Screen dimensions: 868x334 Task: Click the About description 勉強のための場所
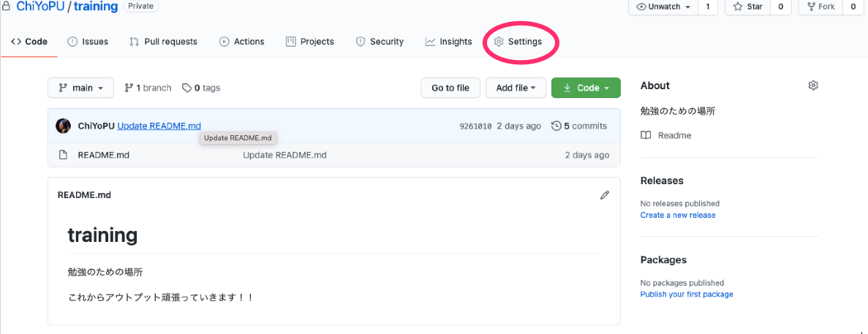(x=678, y=111)
